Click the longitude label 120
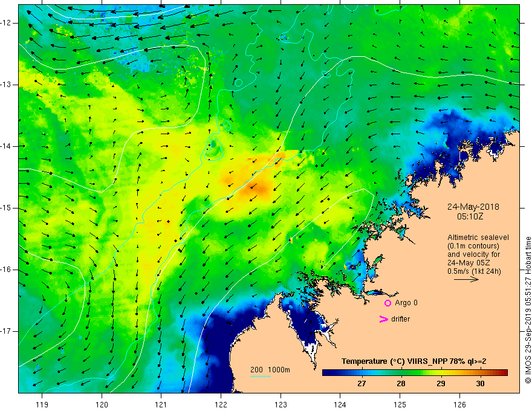Image resolution: width=532 pixels, height=411 pixels. [x=102, y=404]
